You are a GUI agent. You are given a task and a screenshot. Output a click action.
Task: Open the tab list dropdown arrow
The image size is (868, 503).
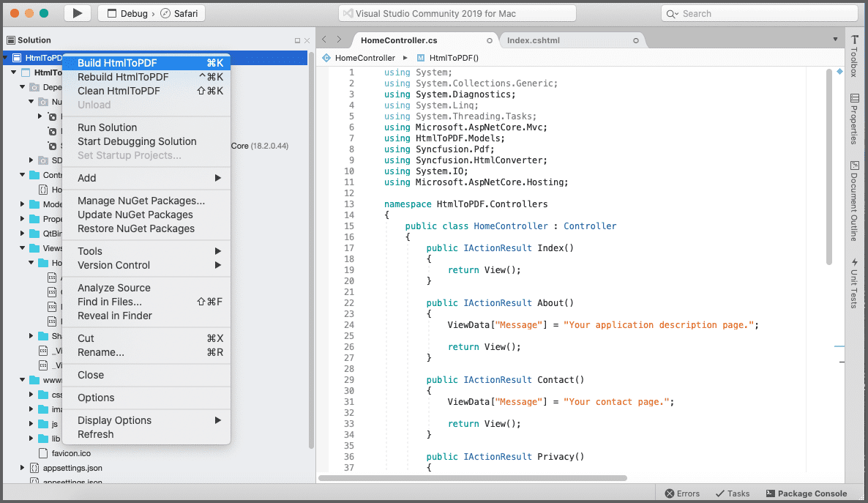[x=835, y=40]
